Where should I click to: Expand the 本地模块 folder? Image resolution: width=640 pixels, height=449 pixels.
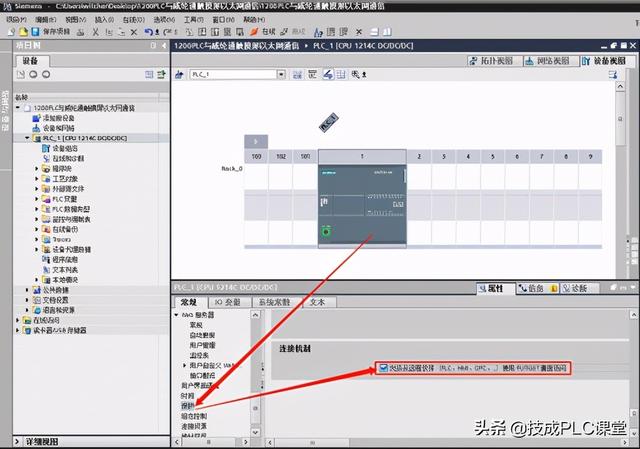point(37,280)
